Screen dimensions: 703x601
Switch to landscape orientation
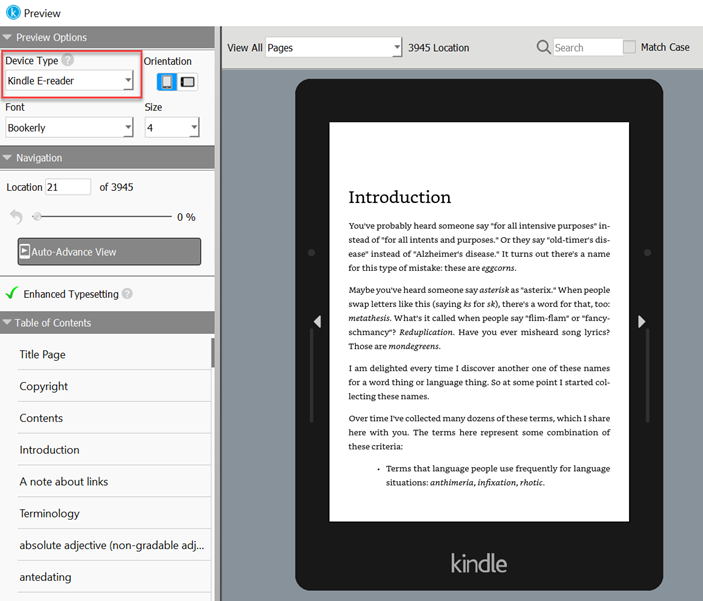tap(187, 82)
